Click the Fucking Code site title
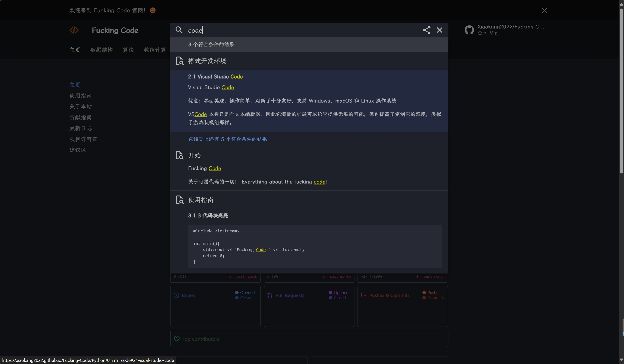The height and width of the screenshot is (364, 624). (x=115, y=30)
